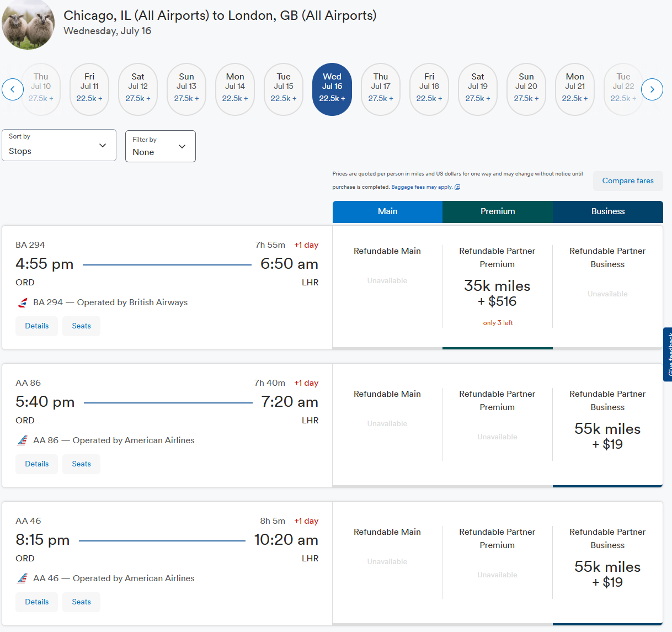This screenshot has width=672, height=632.
Task: Open the Filter by dropdown
Action: (x=161, y=146)
